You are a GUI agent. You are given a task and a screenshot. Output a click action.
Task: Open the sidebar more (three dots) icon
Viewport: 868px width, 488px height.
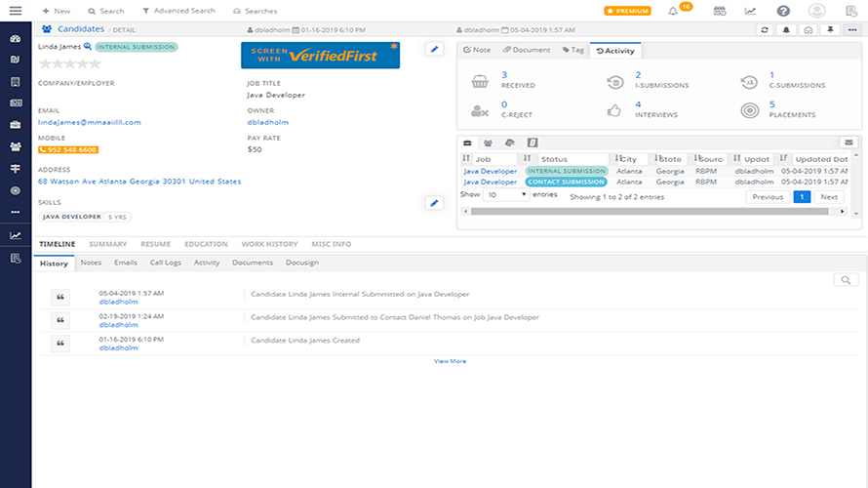pyautogui.click(x=16, y=212)
